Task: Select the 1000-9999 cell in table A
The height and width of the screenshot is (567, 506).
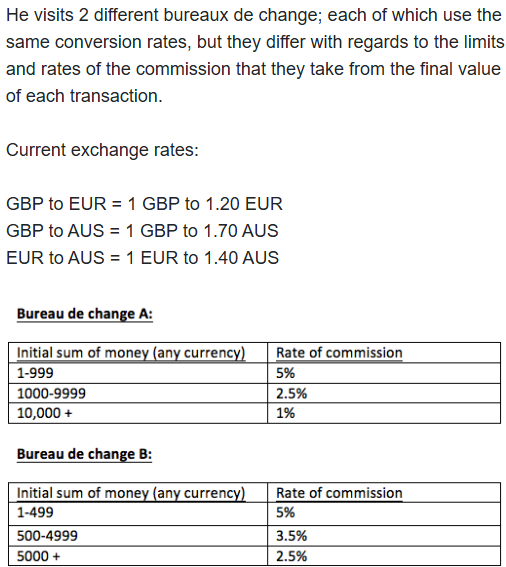Action: [x=138, y=393]
